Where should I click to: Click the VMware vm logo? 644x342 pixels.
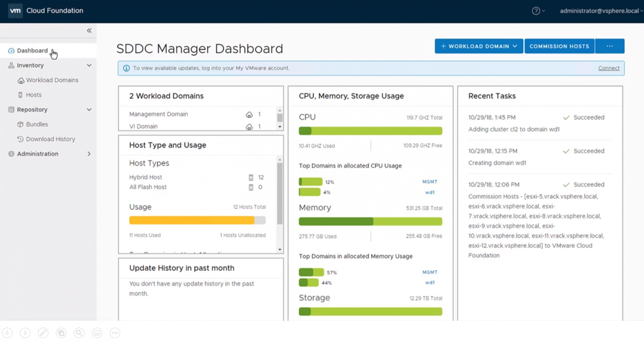click(15, 11)
